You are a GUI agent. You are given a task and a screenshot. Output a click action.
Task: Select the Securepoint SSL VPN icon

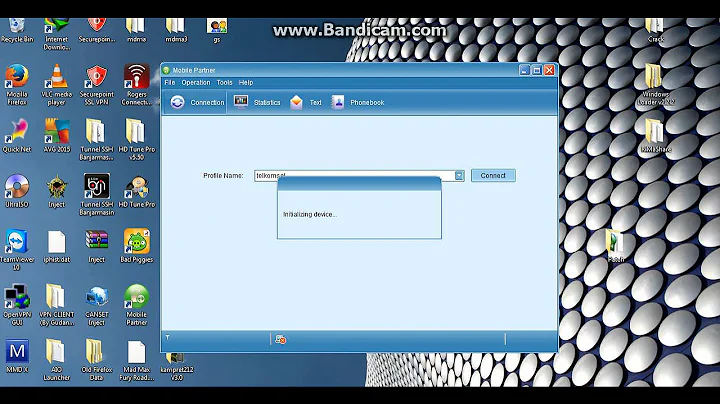96,85
